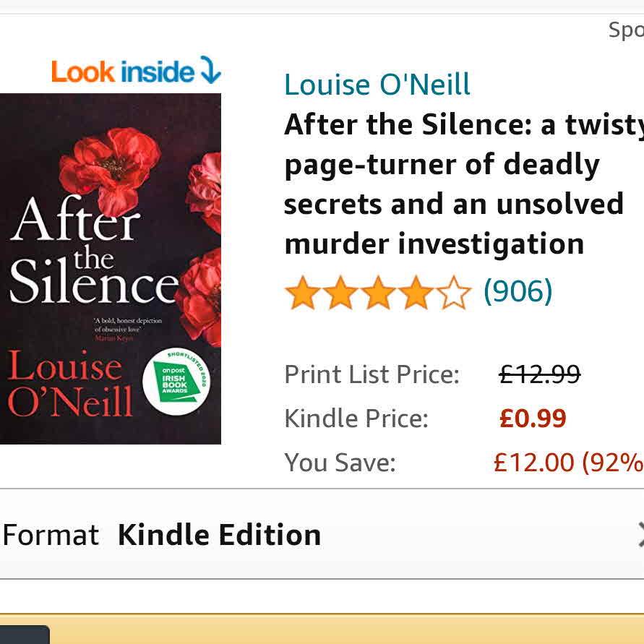This screenshot has height=644, width=644.
Task: Click the struck-through £12.99 list price
Action: 539,374
